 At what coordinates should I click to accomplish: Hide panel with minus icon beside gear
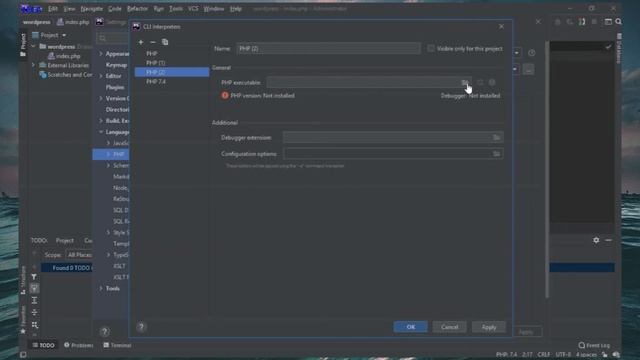[609, 240]
